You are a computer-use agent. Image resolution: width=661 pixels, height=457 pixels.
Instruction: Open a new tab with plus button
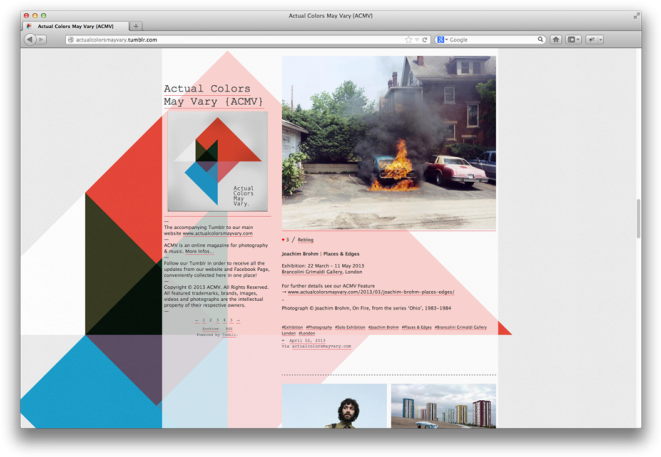click(x=136, y=26)
